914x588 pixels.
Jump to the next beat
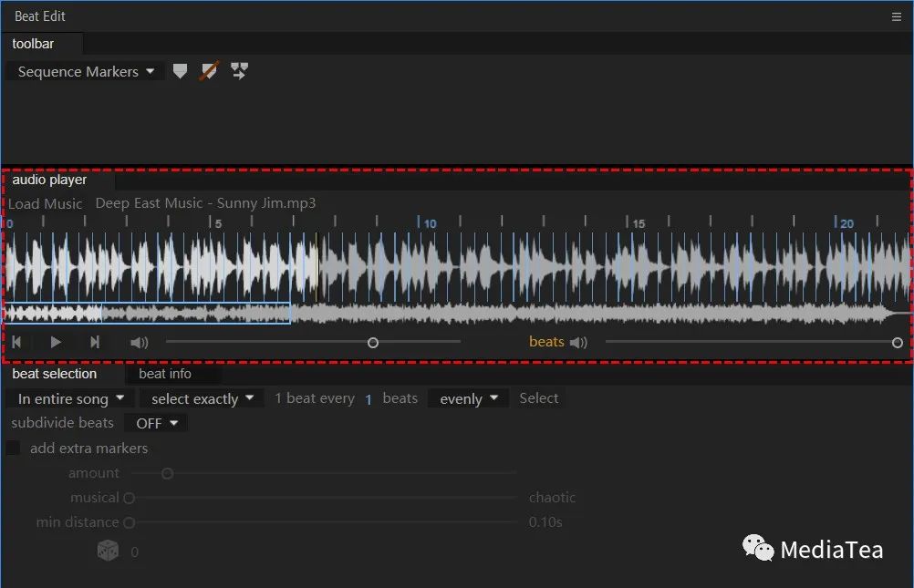(x=95, y=342)
